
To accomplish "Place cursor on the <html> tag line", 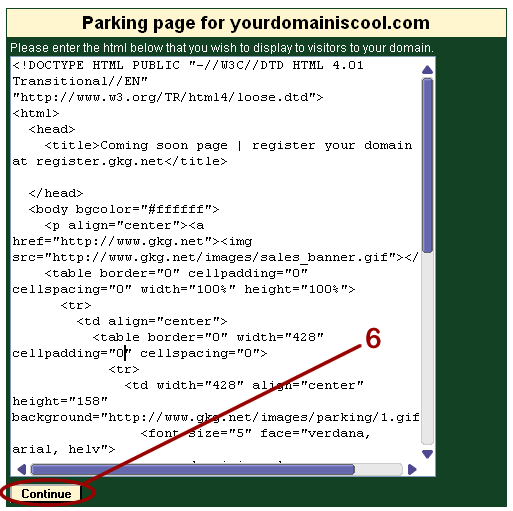I will (36, 113).
